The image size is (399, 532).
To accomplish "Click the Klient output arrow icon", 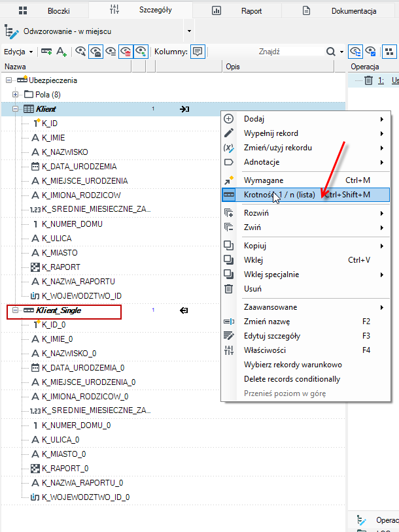I will pos(184,109).
